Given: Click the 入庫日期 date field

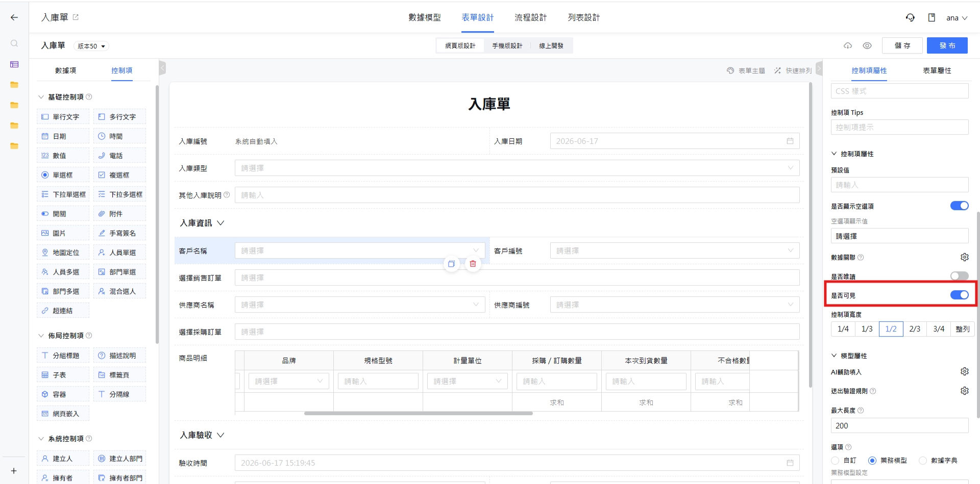Looking at the screenshot, I should click(x=675, y=141).
